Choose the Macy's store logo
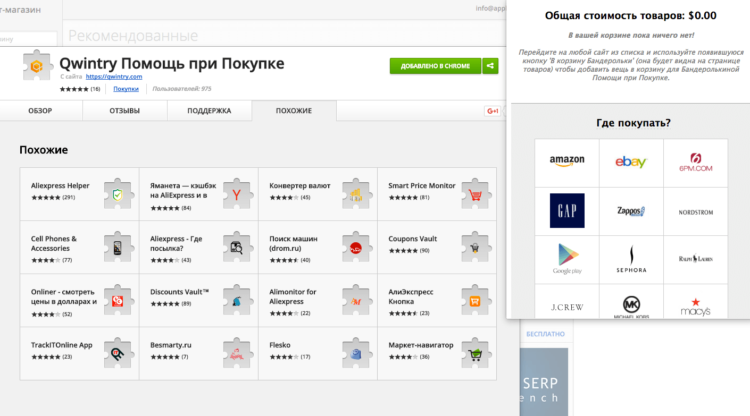The width and height of the screenshot is (750, 416). (x=695, y=307)
